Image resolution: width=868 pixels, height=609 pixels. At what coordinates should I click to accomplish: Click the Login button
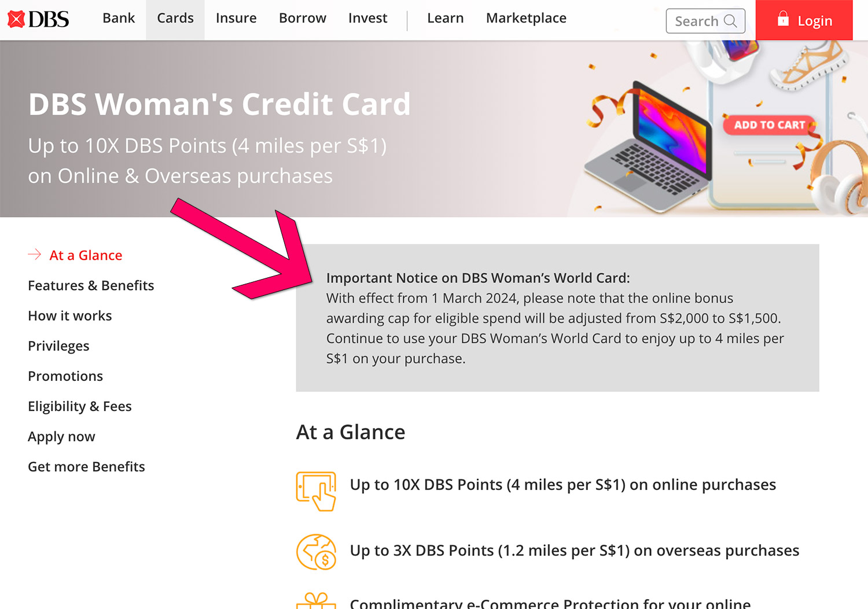804,20
